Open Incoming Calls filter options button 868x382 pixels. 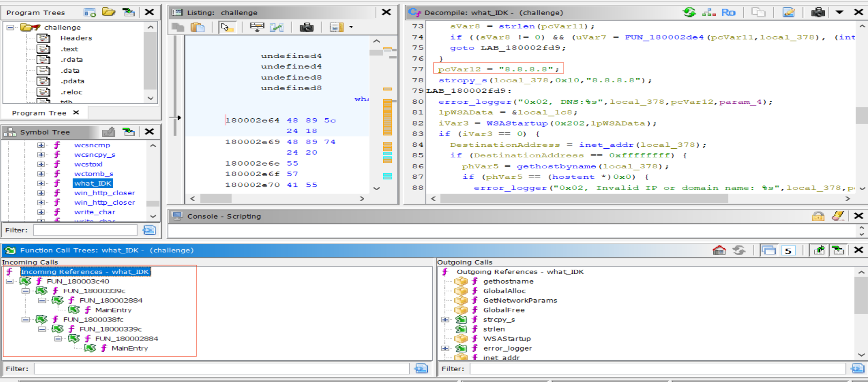pos(421,369)
